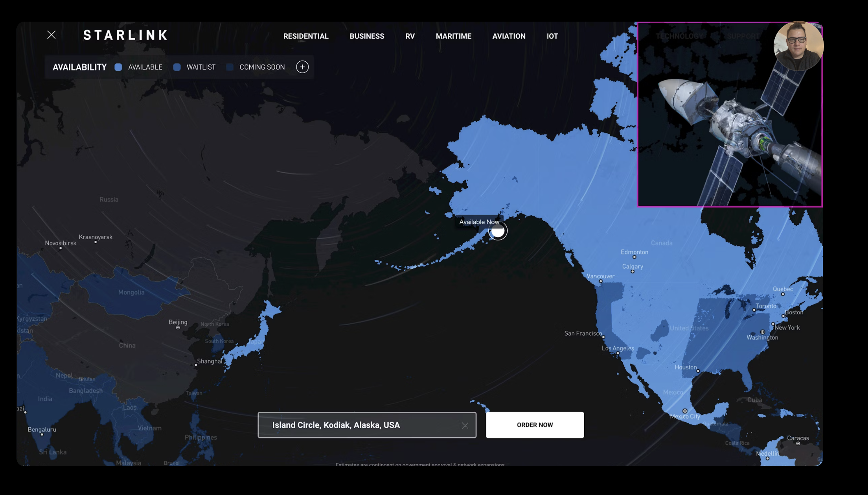Open the Residential menu item

coord(305,36)
